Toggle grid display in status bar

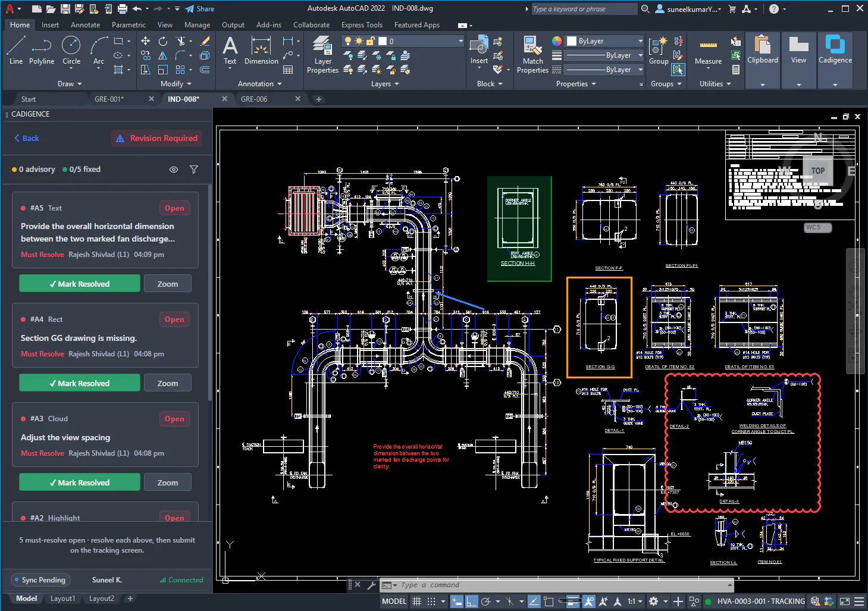pos(416,601)
